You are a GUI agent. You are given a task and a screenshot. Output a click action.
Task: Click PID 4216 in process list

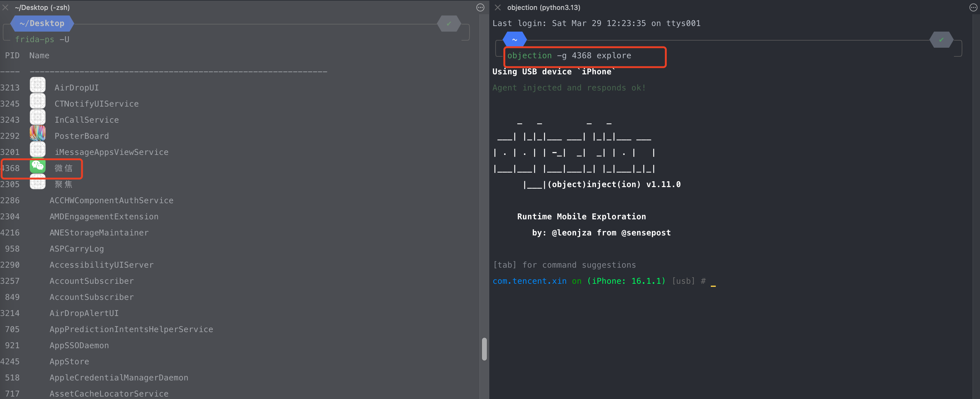pos(10,233)
